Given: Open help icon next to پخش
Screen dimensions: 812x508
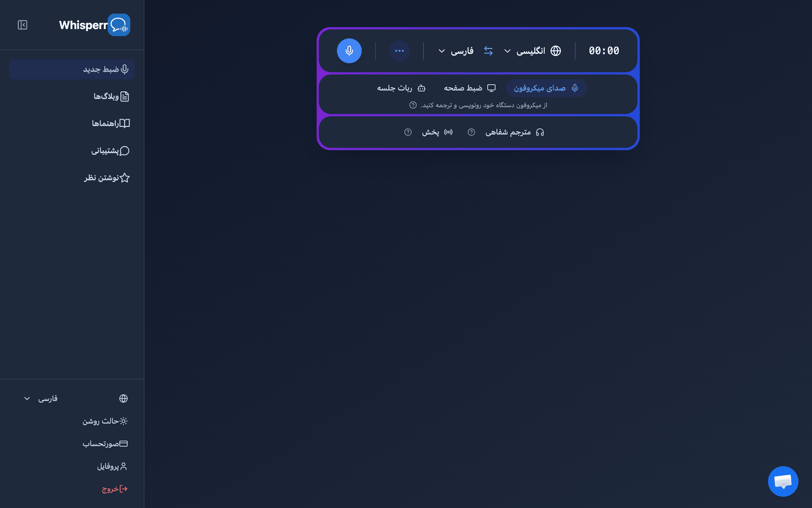Looking at the screenshot, I should pos(408,132).
